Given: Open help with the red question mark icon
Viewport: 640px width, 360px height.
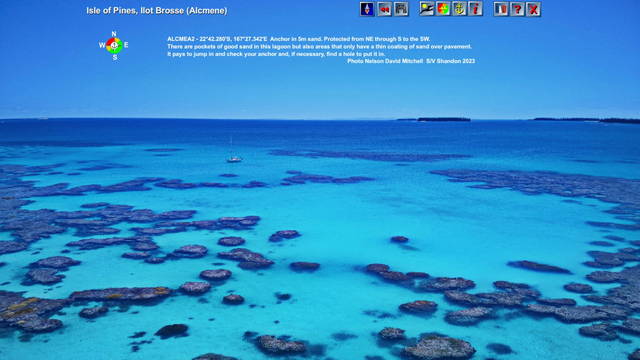Looking at the screenshot, I should coord(517,9).
